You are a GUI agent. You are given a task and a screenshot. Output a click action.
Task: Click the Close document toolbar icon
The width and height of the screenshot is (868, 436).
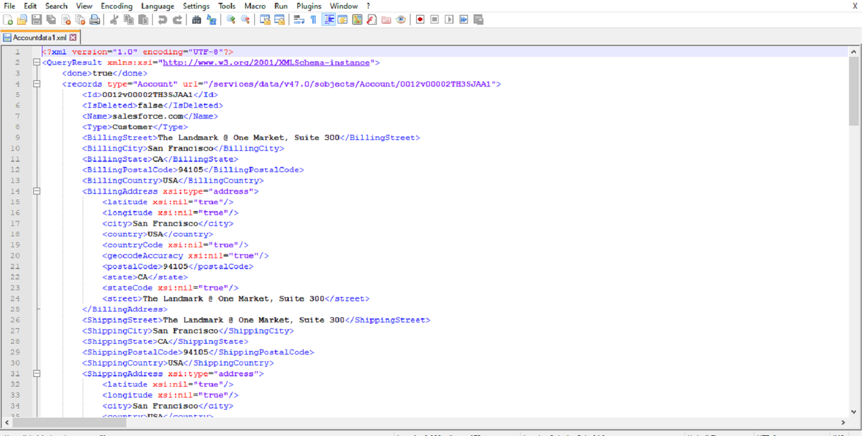click(65, 20)
